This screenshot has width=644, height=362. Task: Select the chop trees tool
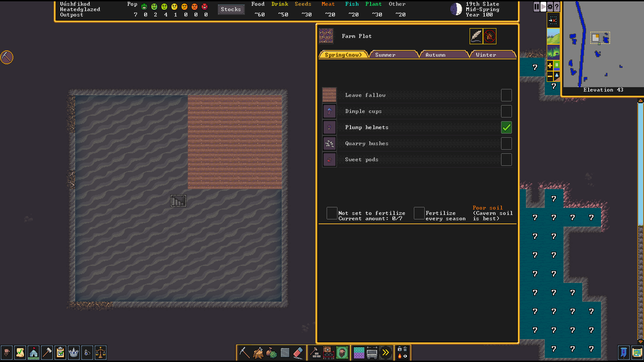[x=258, y=353]
